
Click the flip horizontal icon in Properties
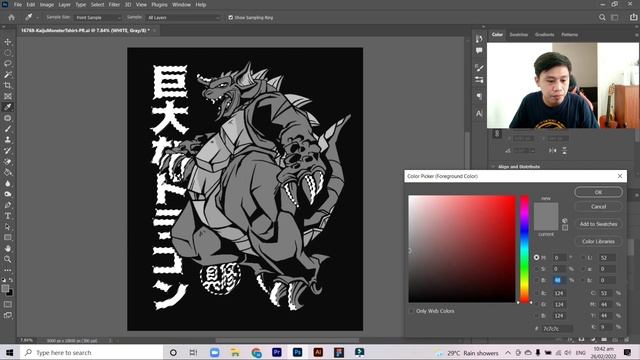click(552, 151)
